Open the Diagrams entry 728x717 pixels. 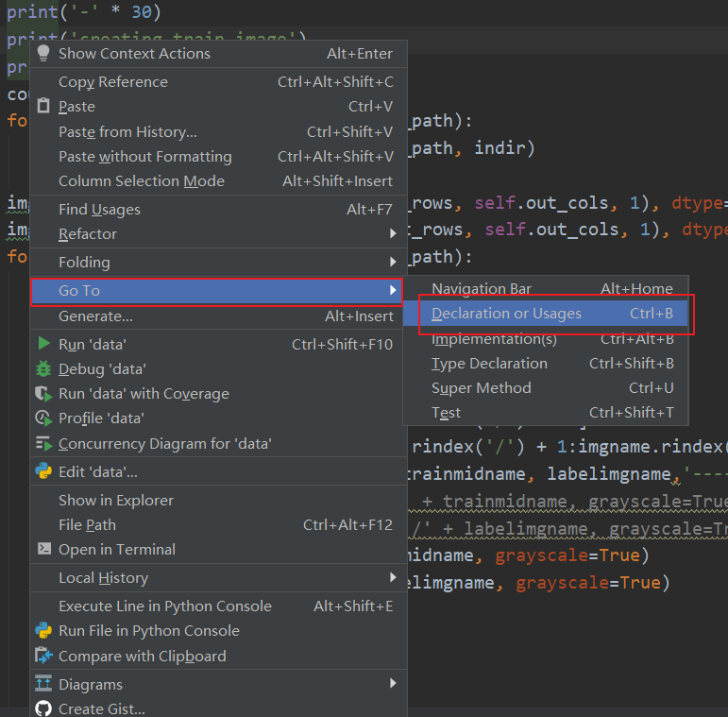[219, 684]
